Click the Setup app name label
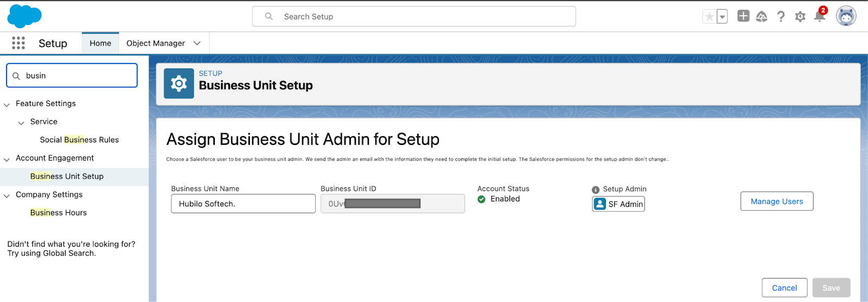This screenshot has width=868, height=302. 53,43
